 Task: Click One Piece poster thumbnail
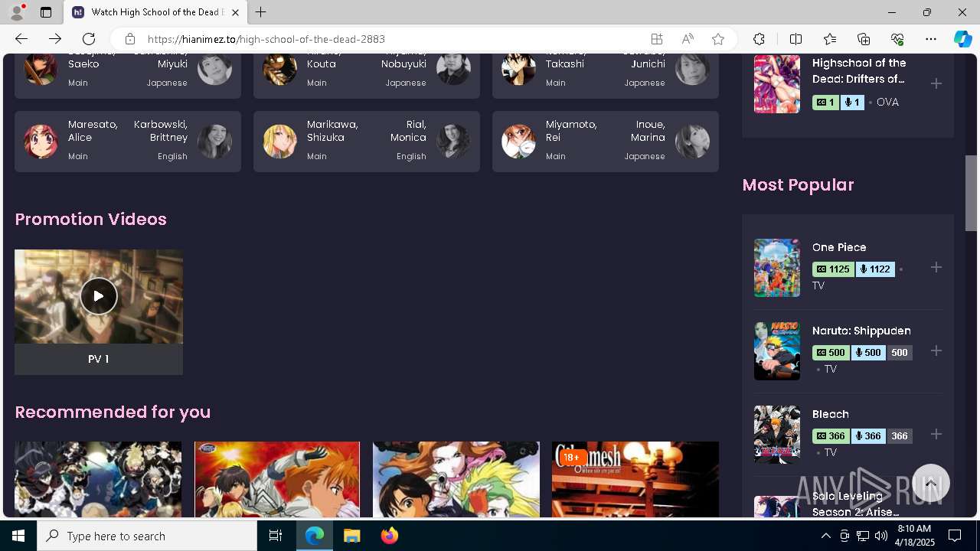[x=777, y=268]
